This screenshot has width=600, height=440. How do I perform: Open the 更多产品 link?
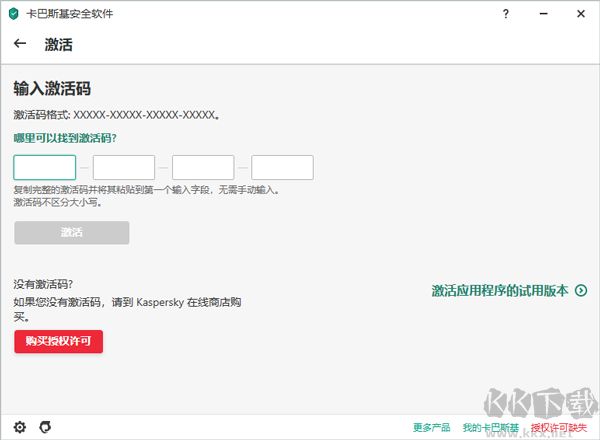tap(432, 427)
